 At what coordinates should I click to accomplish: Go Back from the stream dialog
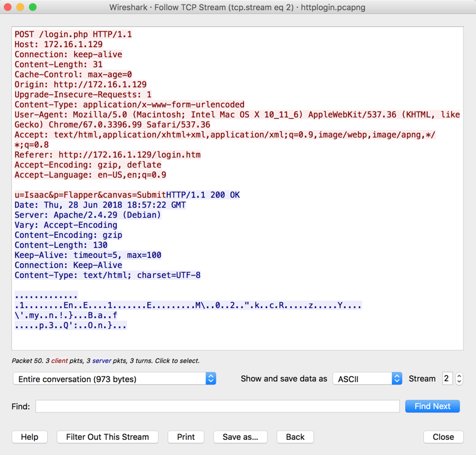[295, 437]
